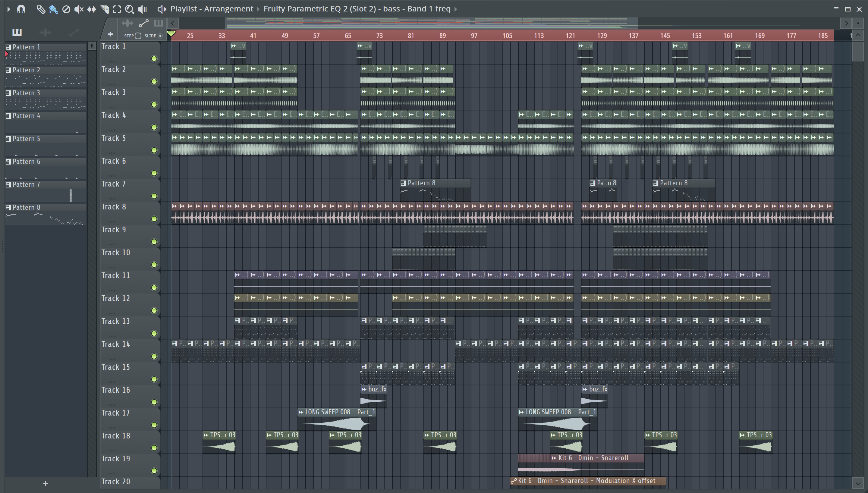The width and height of the screenshot is (868, 493).
Task: Select the Playback tool
Action: 142,9
